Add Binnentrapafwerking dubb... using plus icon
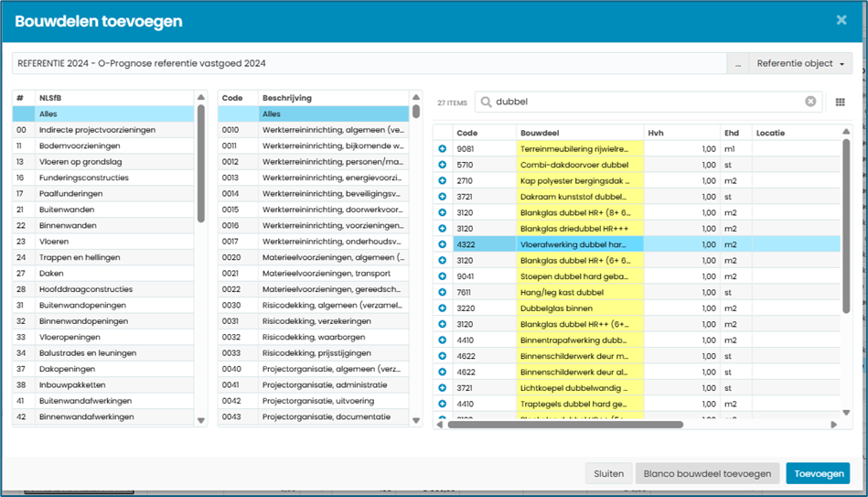 [x=442, y=340]
